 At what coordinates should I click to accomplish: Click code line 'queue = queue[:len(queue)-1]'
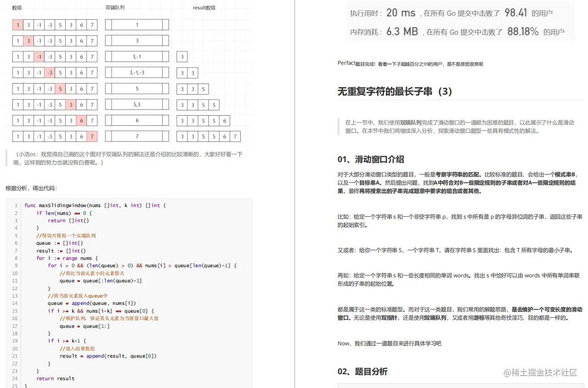(101, 281)
